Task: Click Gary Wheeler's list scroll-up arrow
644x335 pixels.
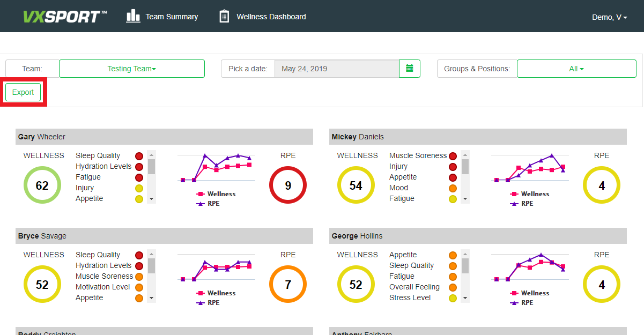Action: click(152, 155)
